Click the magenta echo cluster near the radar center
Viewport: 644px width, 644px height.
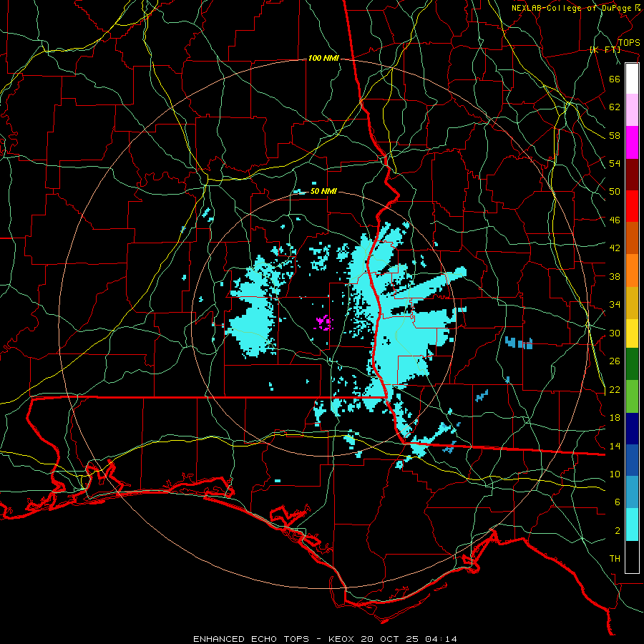[324, 323]
